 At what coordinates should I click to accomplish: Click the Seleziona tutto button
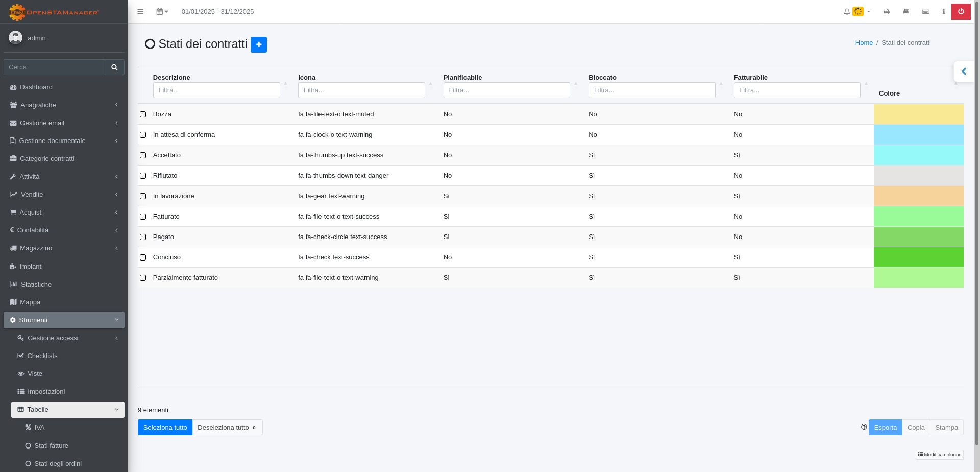[x=165, y=427]
